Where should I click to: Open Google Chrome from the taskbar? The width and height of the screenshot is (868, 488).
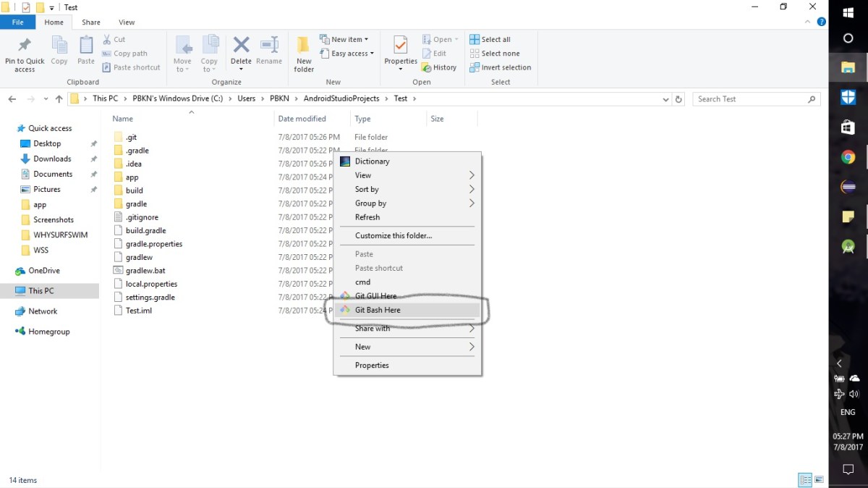(x=848, y=157)
